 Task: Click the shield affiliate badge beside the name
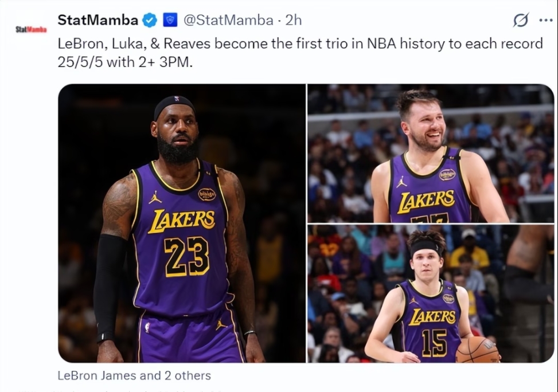(x=169, y=21)
